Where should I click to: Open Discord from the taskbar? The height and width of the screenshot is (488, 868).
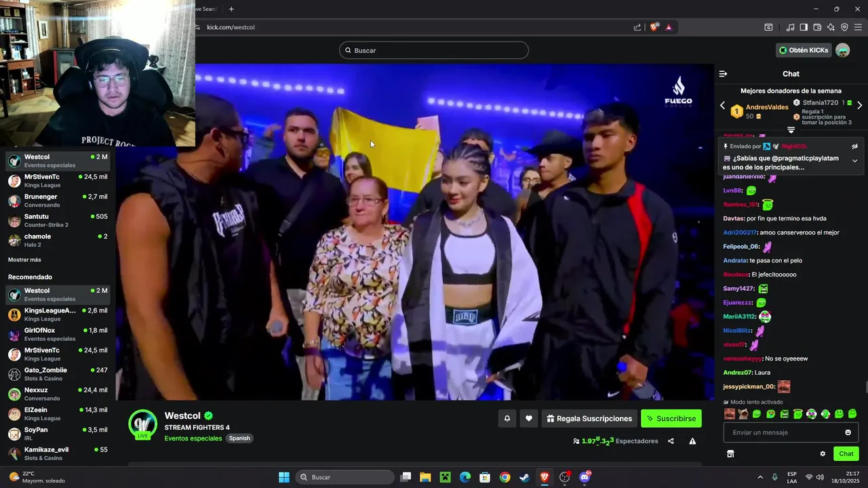585,477
